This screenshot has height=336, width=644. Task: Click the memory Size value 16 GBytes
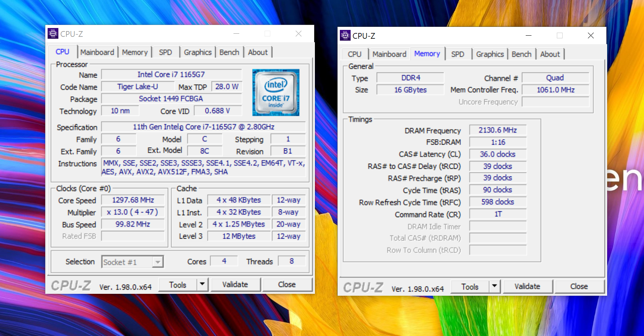[x=411, y=90]
